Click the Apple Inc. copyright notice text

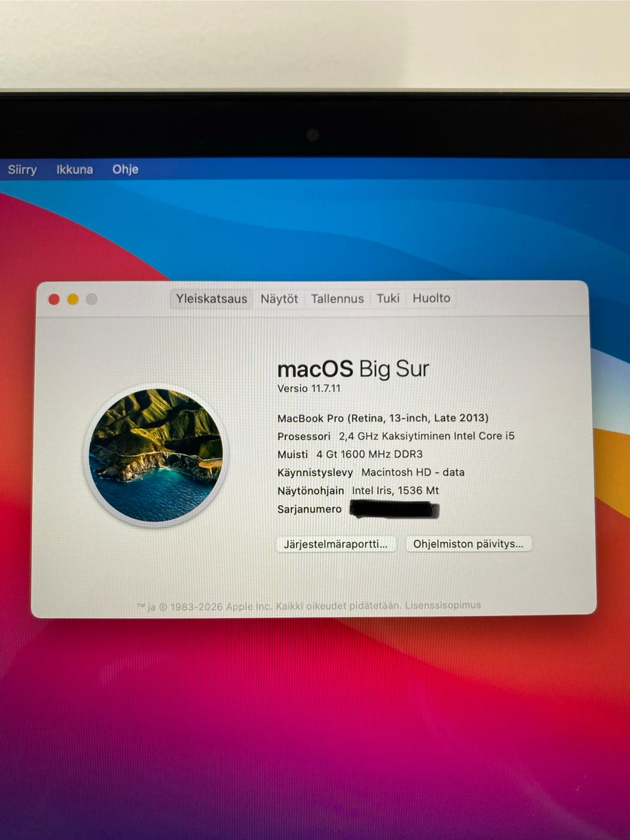[x=268, y=606]
